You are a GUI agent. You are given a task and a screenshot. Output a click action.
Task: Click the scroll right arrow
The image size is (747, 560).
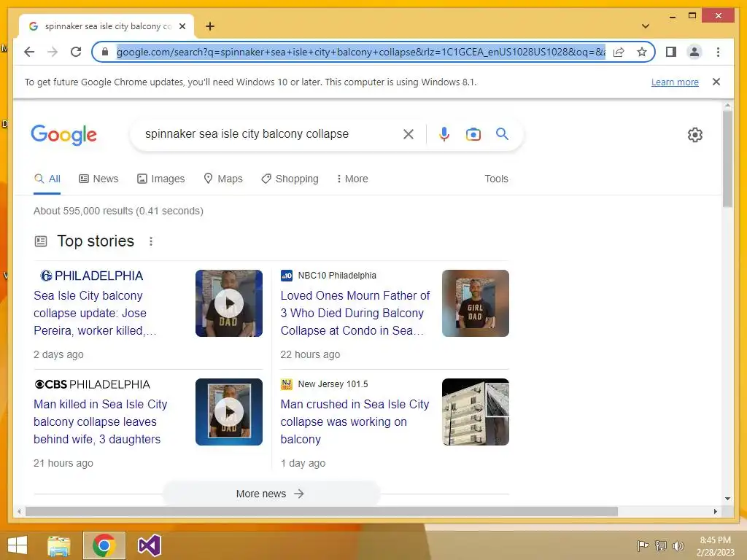[715, 511]
